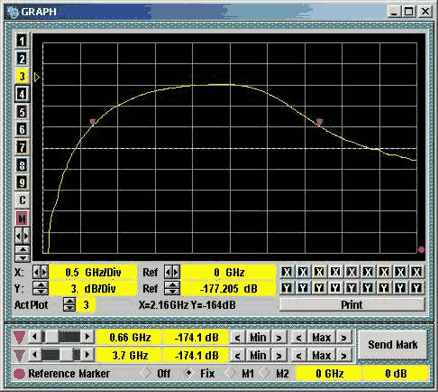438x392 pixels.
Task: Click the Reference Marker pink circle icon
Action: (19, 374)
